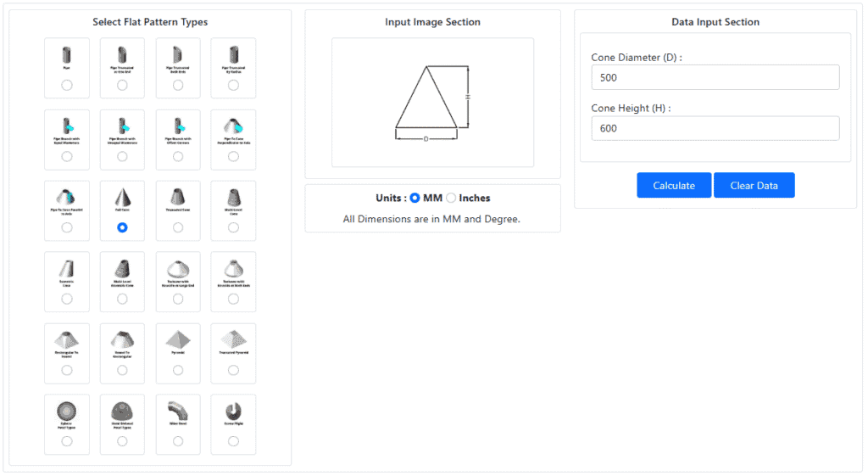Image resolution: width=868 pixels, height=476 pixels.
Task: Select the Sphere Petal Types radio button
Action: point(66,441)
